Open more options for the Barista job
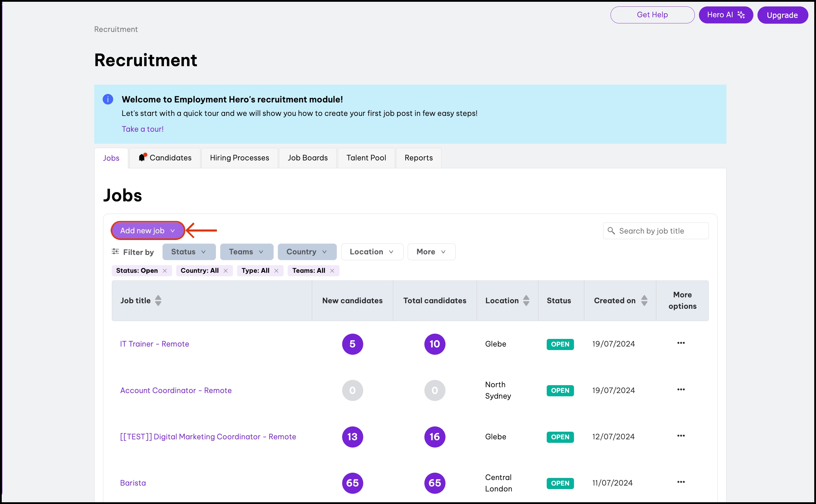This screenshot has width=816, height=504. click(681, 482)
